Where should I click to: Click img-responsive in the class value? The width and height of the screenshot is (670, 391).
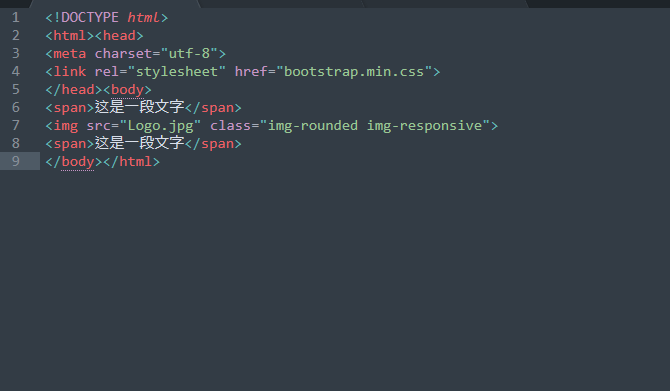coord(424,126)
